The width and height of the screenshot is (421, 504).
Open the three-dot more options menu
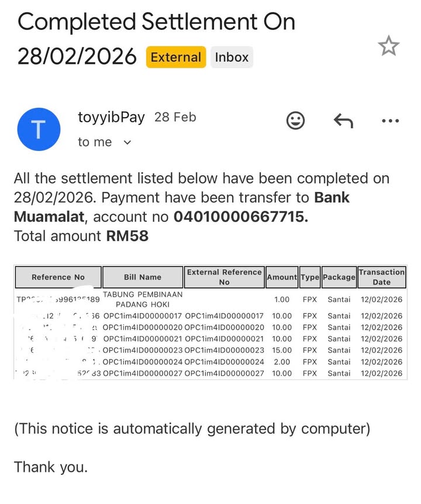click(x=389, y=121)
